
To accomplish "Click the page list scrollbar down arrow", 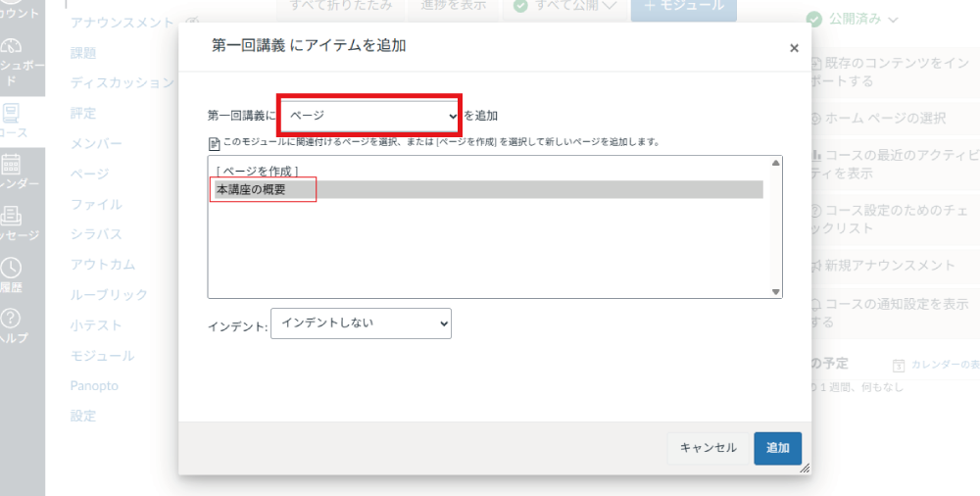I will [776, 291].
